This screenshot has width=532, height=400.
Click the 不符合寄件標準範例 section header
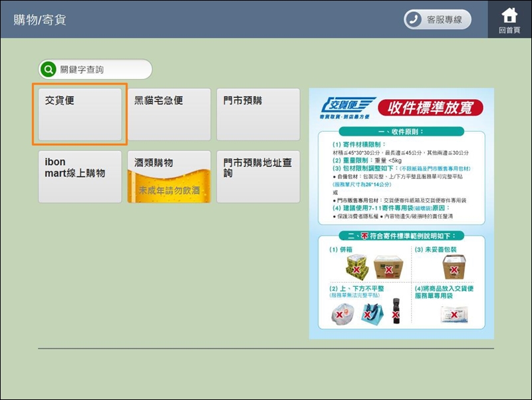[x=401, y=236]
